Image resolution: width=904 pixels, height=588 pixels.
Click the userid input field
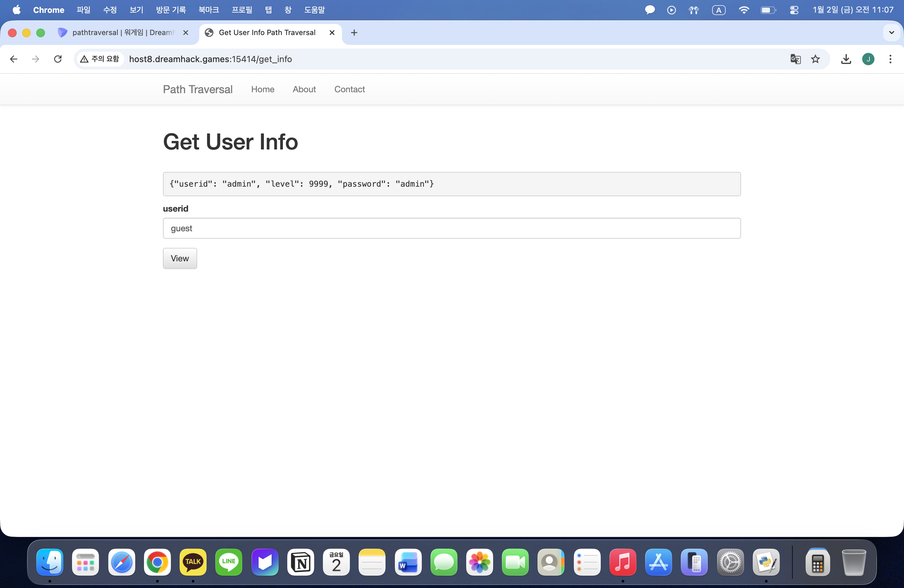click(x=452, y=228)
